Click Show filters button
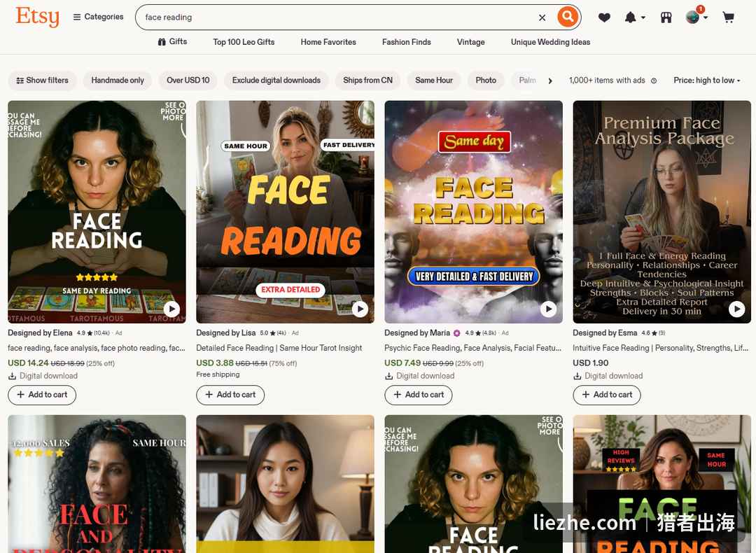Screen dimensions: 756x553 coord(43,80)
